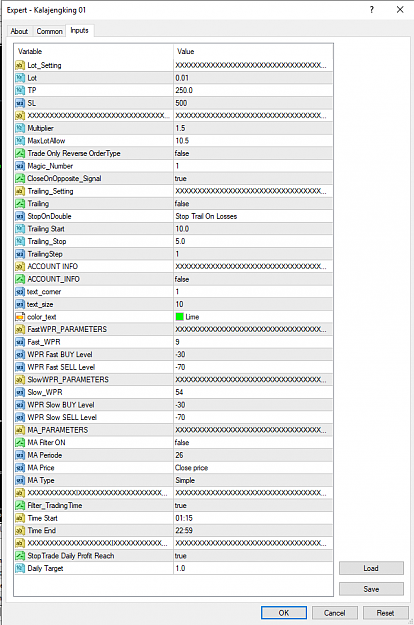
Task: Switch to the About tab
Action: click(19, 31)
